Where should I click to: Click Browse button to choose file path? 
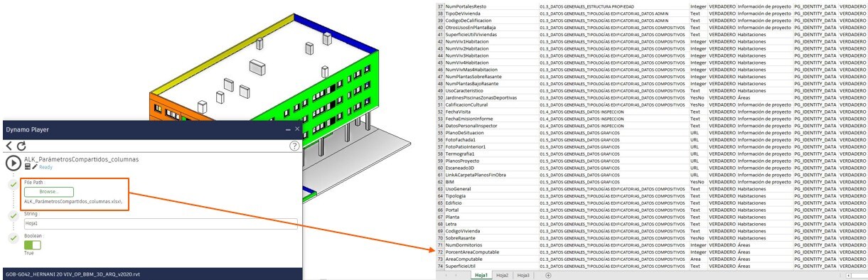[48, 192]
